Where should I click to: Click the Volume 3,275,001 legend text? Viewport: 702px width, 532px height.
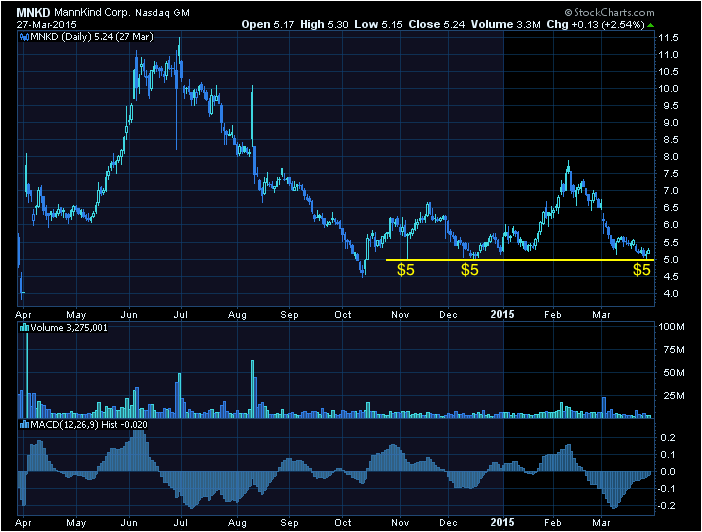(x=69, y=328)
